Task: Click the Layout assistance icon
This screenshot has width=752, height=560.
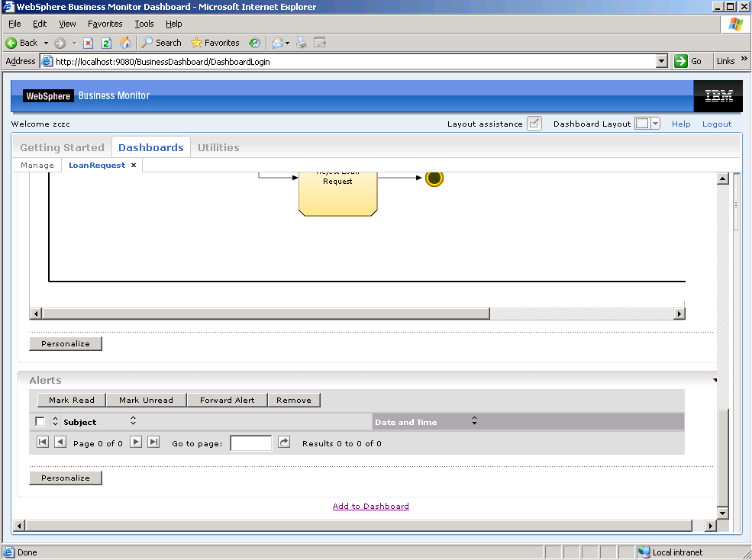Action: tap(534, 124)
